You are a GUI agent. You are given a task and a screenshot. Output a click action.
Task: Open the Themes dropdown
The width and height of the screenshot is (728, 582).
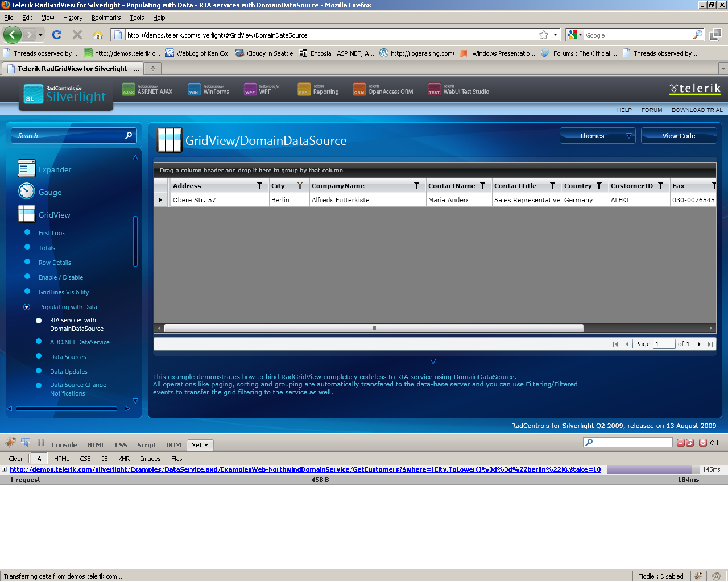[x=597, y=136]
